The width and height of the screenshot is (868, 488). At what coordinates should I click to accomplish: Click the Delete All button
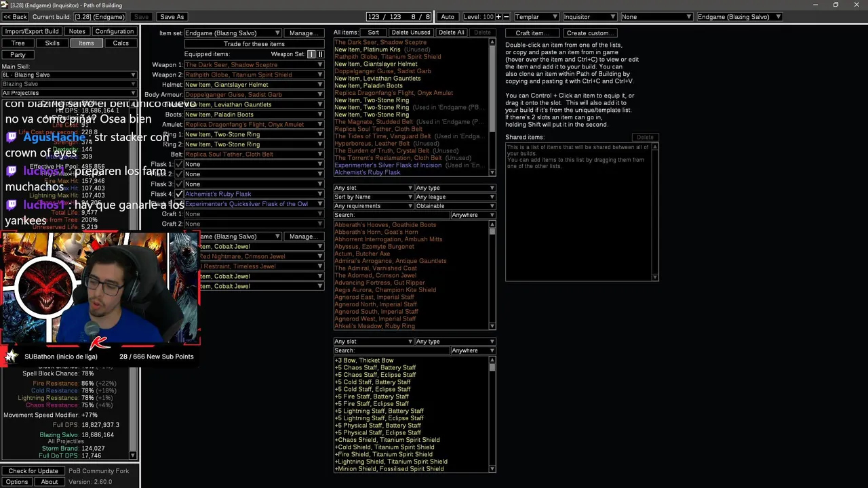click(452, 33)
